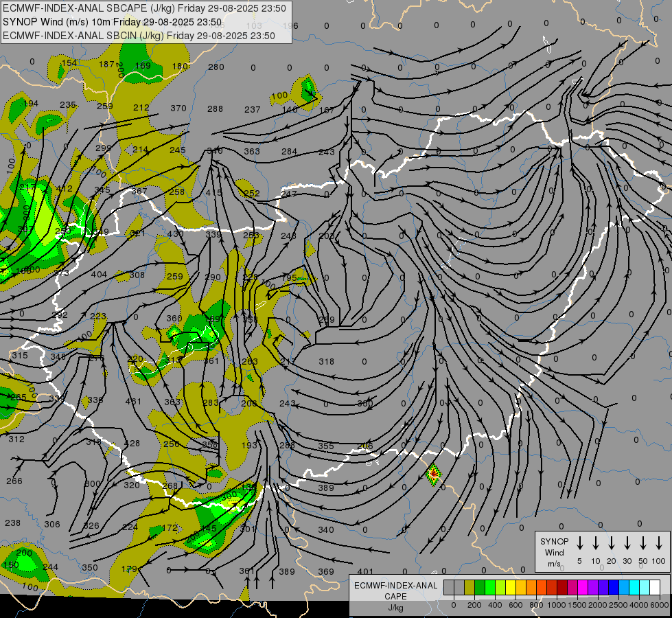Click the map value 355
The height and width of the screenshot is (618, 672).
pyautogui.click(x=326, y=446)
